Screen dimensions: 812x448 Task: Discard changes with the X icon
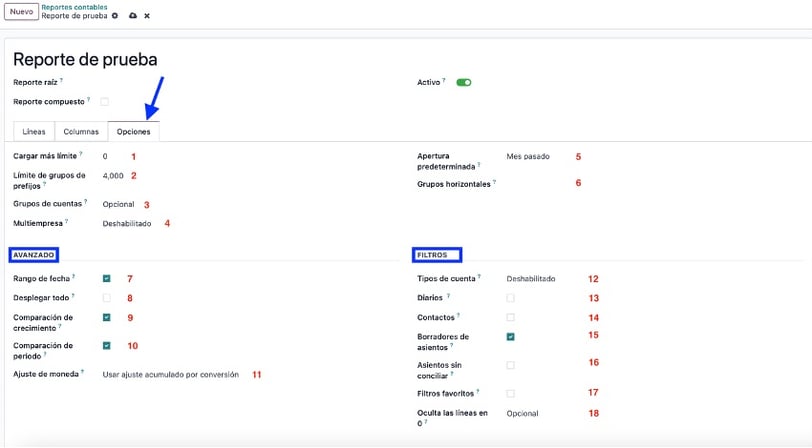tap(147, 16)
